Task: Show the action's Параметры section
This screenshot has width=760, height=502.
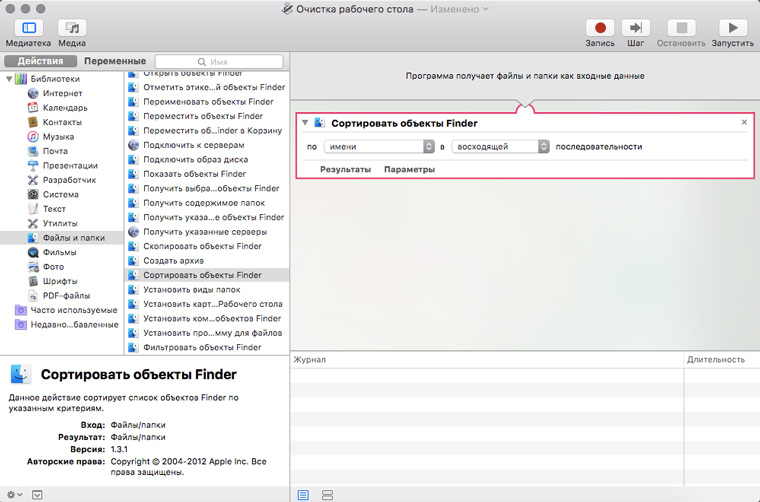Action: point(410,170)
